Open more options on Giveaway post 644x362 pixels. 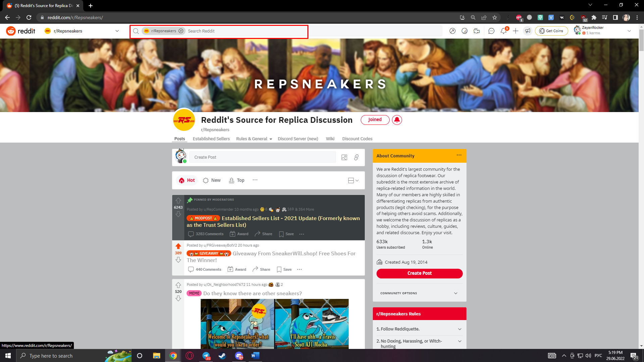[x=299, y=269]
